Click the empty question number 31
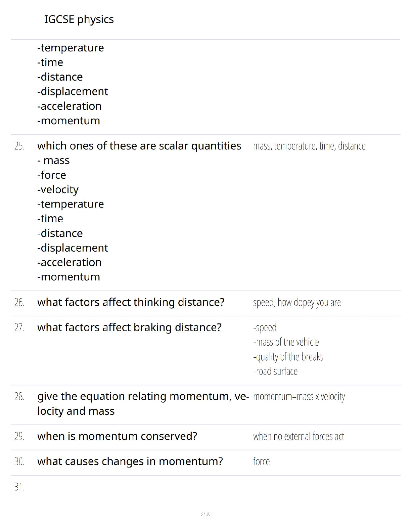The width and height of the screenshot is (411, 532). coord(19,487)
